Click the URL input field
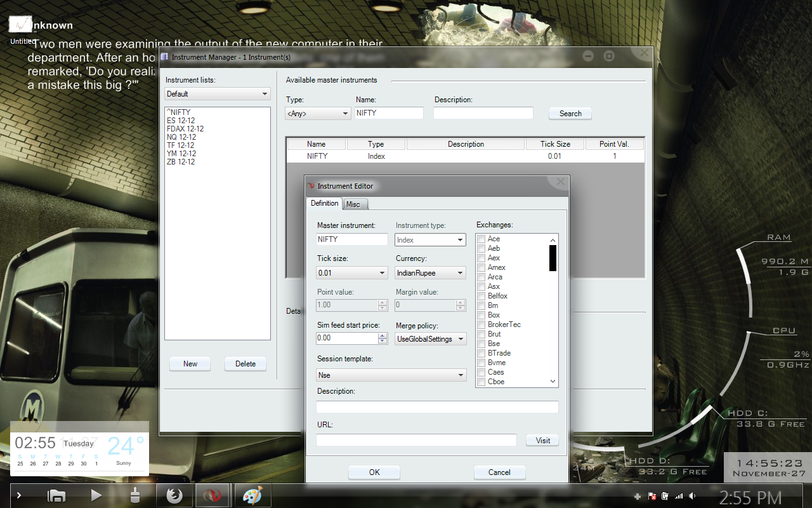The image size is (812, 508). pyautogui.click(x=416, y=440)
